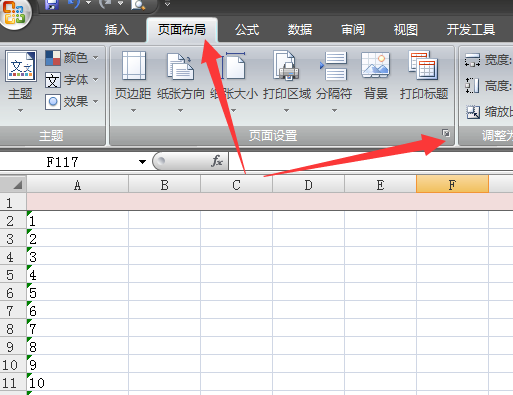
Task: Click the Orientation (纸张方向) icon
Action: click(x=180, y=67)
